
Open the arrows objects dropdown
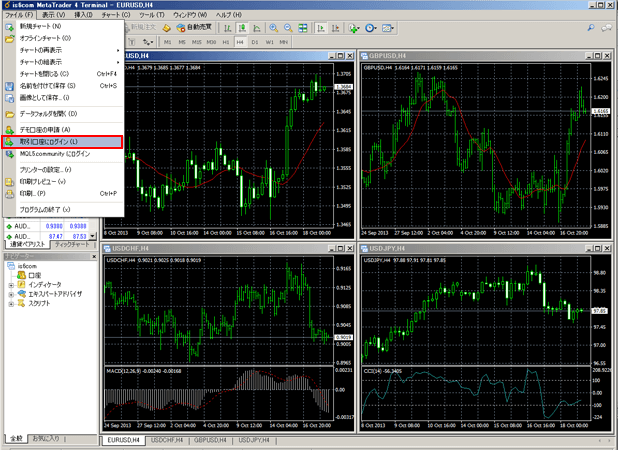[148, 42]
